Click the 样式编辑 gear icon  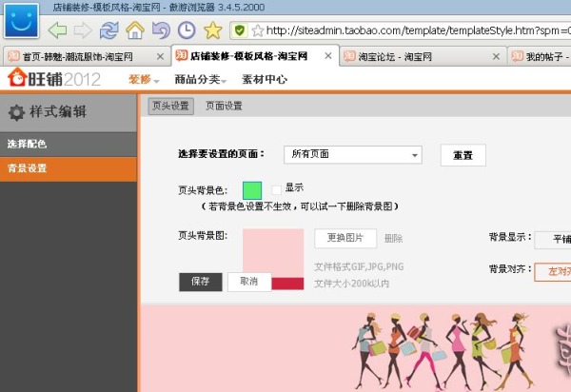[x=16, y=112]
